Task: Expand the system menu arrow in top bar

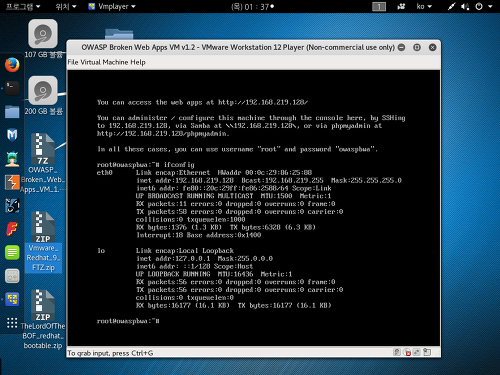Action: 490,6
